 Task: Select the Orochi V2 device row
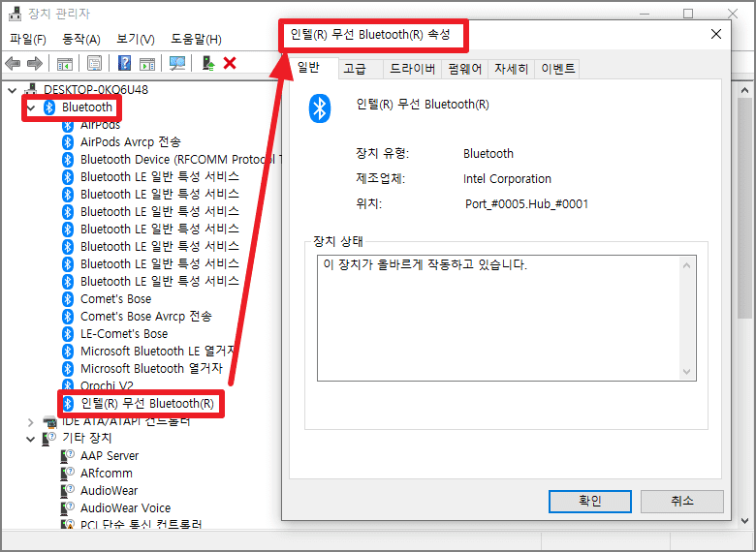[x=107, y=385]
